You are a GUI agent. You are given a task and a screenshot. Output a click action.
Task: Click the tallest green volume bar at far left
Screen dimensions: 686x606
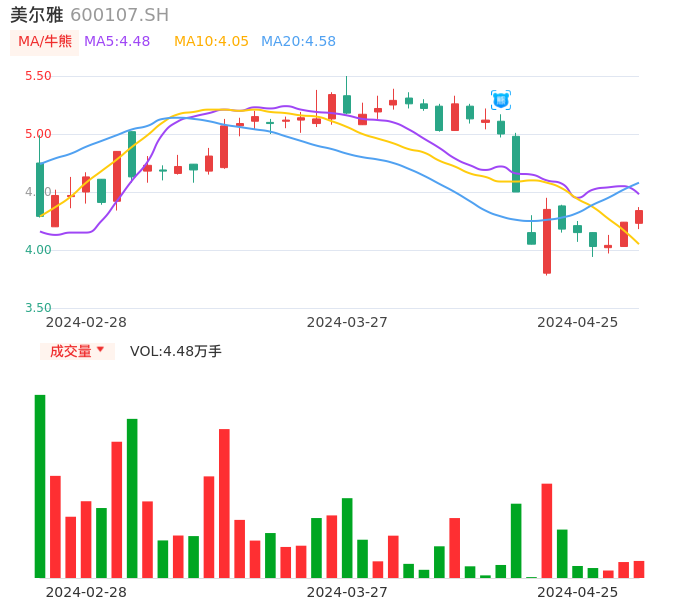coord(40,486)
